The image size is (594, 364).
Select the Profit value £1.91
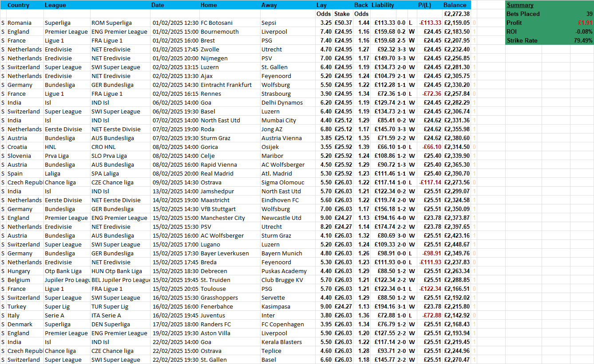tap(582, 23)
